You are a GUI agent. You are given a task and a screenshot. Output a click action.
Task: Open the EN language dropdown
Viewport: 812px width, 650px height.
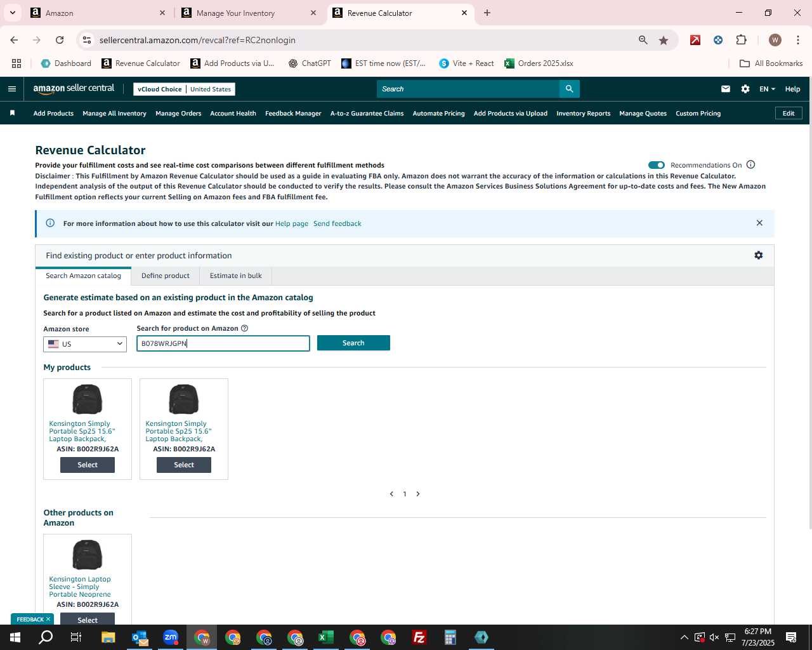pyautogui.click(x=767, y=89)
